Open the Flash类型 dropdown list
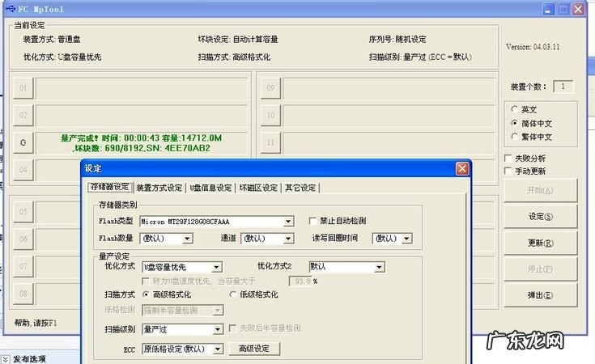The width and height of the screenshot is (595, 364). pyautogui.click(x=288, y=221)
